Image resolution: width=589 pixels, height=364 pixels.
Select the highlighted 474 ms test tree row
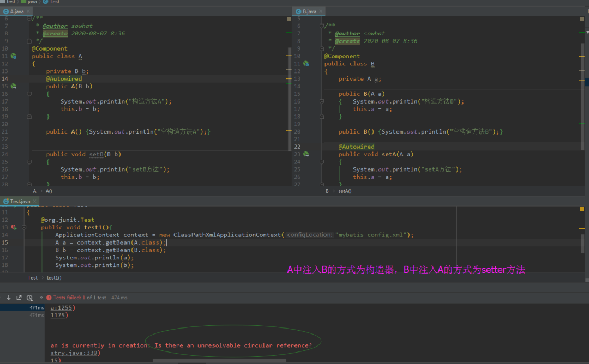pyautogui.click(x=22, y=308)
